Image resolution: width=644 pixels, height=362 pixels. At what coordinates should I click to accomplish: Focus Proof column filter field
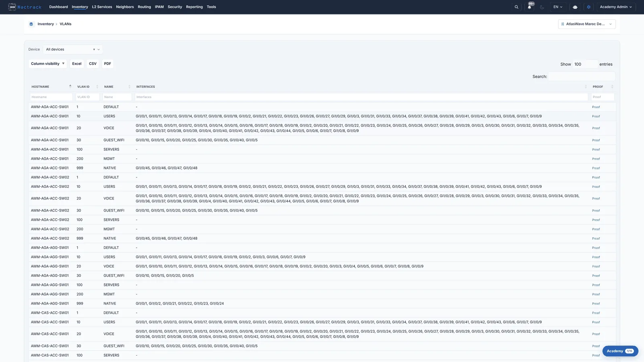tap(603, 97)
